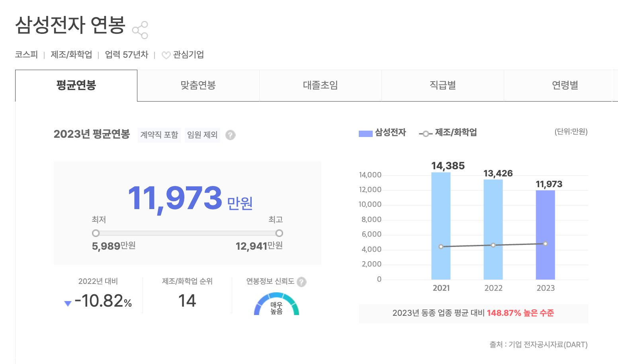This screenshot has height=364, width=618.
Task: Click the 2023 industry average line point
Action: click(x=546, y=244)
